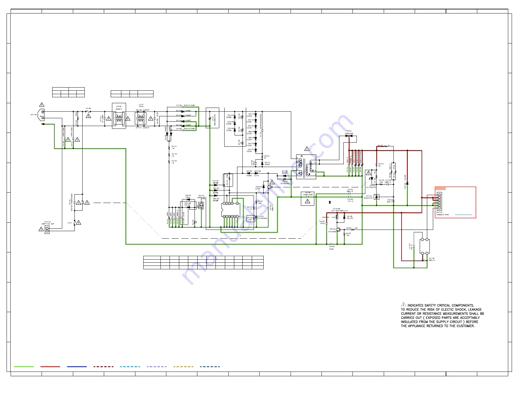This screenshot has width=532, height=395.
Task: Click warning triangle inside C4156 box
Action: coord(307,201)
